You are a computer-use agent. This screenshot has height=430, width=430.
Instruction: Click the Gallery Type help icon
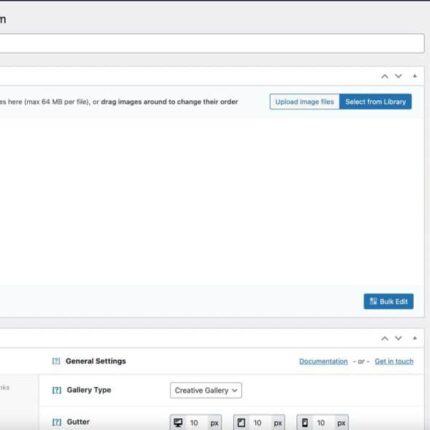pos(57,390)
